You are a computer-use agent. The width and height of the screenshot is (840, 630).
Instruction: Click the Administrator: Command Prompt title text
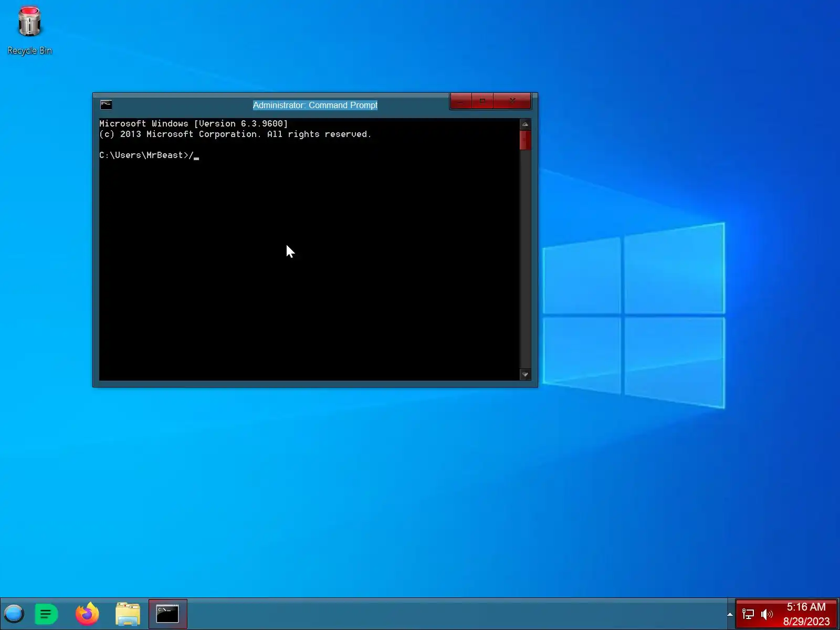click(315, 105)
